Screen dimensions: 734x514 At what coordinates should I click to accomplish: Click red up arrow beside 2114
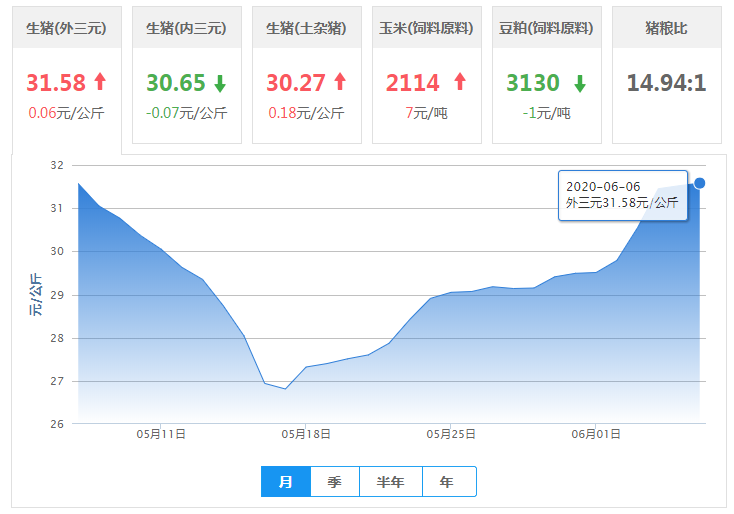pos(460,82)
